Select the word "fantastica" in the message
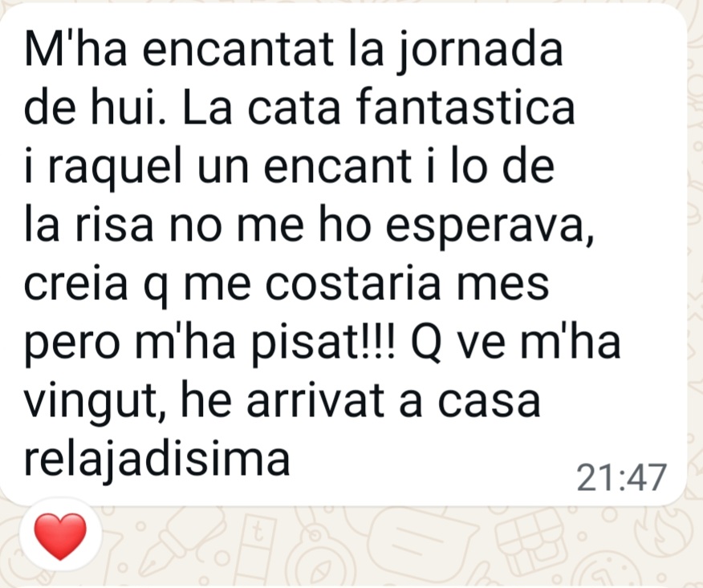 [x=466, y=107]
